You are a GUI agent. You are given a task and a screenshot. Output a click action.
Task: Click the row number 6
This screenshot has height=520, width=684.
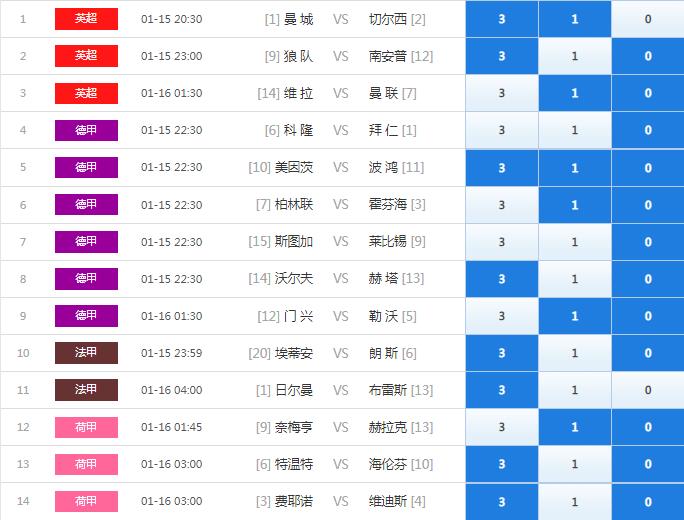(23, 205)
